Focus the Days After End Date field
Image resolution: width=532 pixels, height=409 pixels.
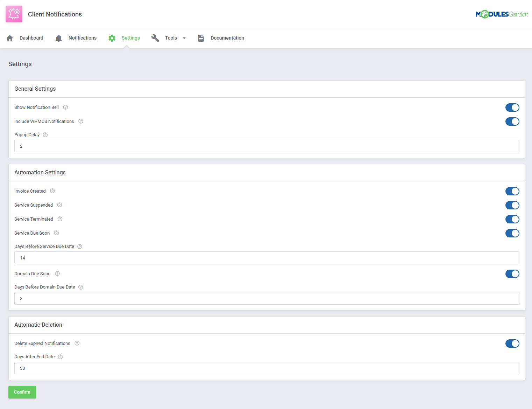267,368
